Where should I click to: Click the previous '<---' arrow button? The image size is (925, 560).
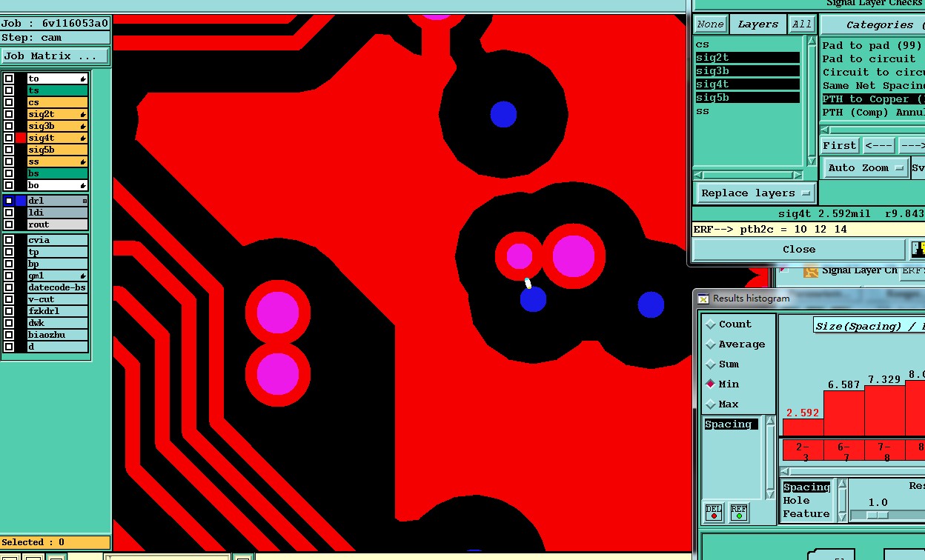pyautogui.click(x=878, y=145)
